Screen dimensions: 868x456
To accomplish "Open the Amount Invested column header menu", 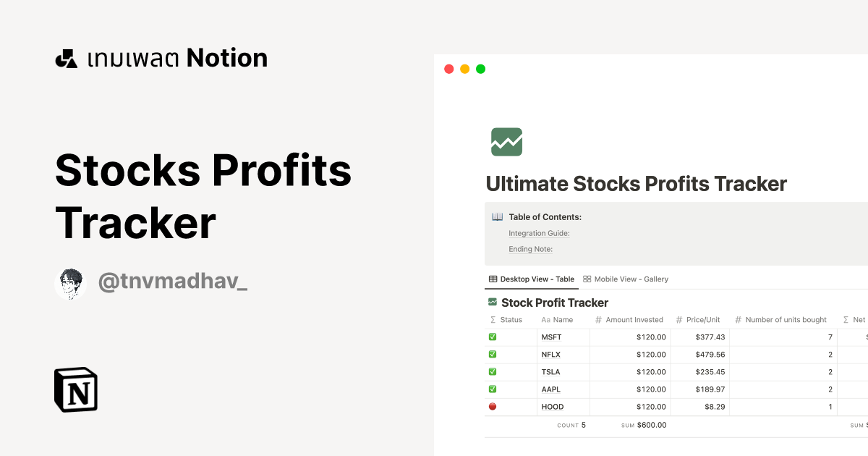I will tap(634, 320).
